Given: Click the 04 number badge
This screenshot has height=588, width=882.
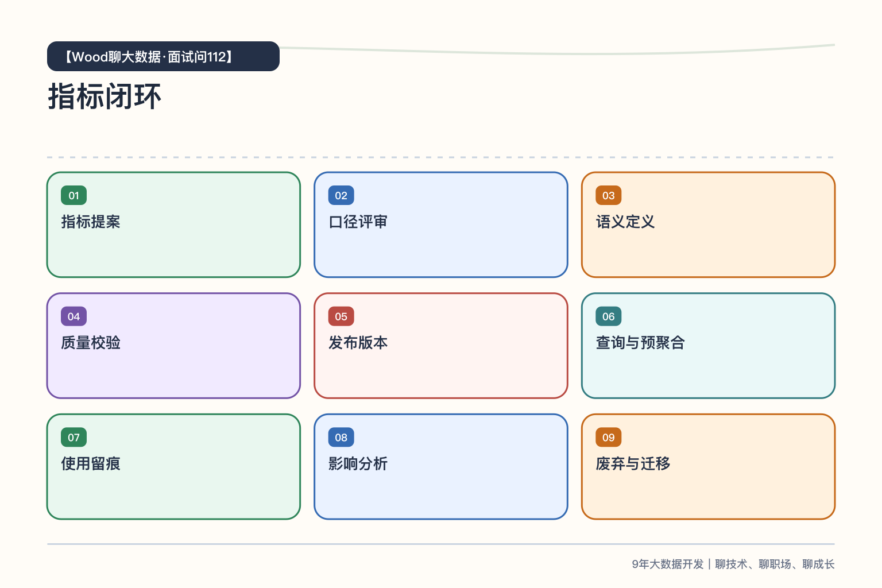Looking at the screenshot, I should [x=73, y=316].
